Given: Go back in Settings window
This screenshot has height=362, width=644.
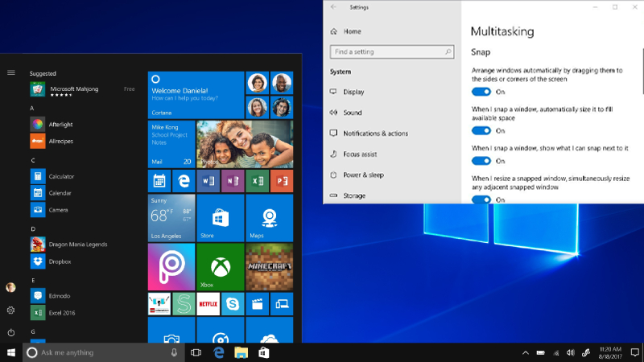Looking at the screenshot, I should [x=333, y=7].
